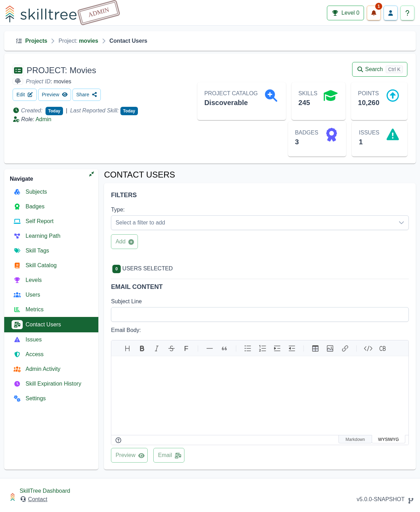Insert an image in email body
This screenshot has width=420, height=512.
[330, 348]
